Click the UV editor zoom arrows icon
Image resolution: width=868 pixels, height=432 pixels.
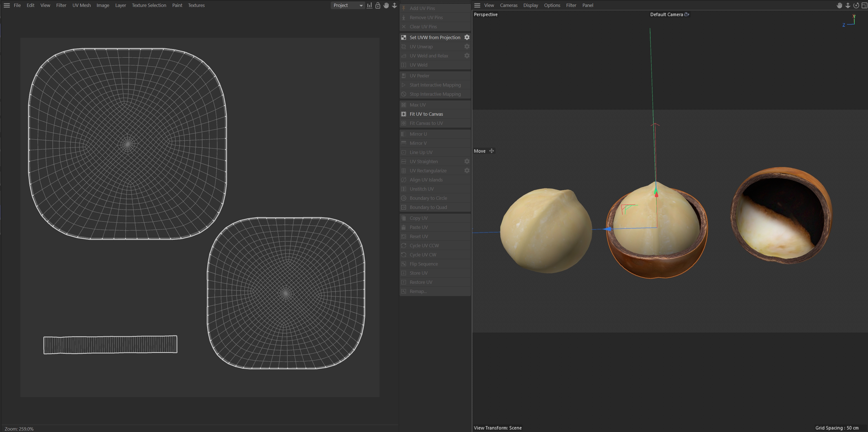tap(394, 5)
